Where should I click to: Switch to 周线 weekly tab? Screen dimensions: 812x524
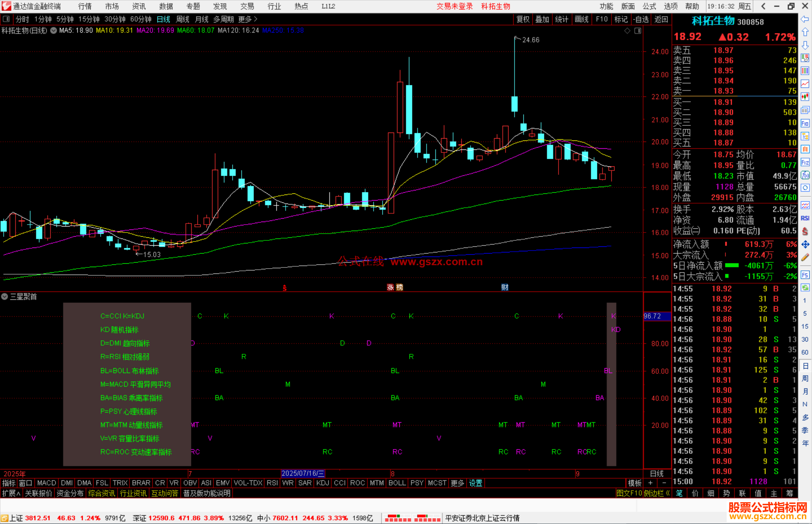coord(183,19)
